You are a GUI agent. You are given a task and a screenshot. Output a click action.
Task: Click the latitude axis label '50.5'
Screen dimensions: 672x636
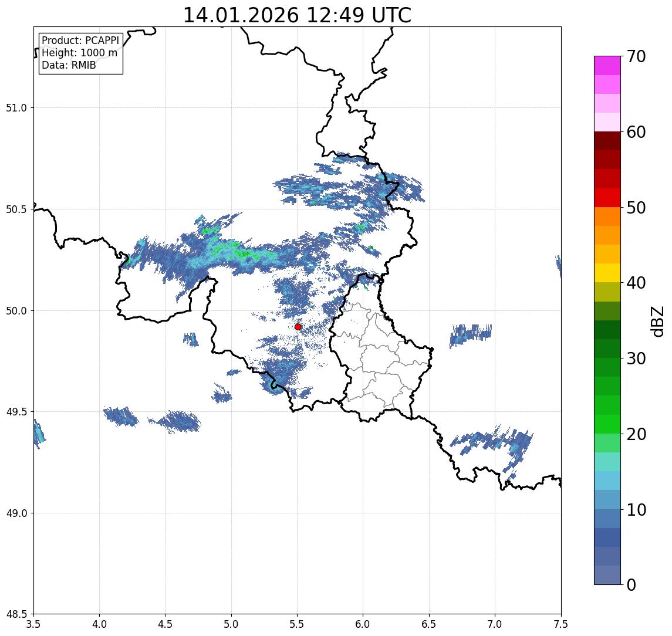[x=16, y=209]
